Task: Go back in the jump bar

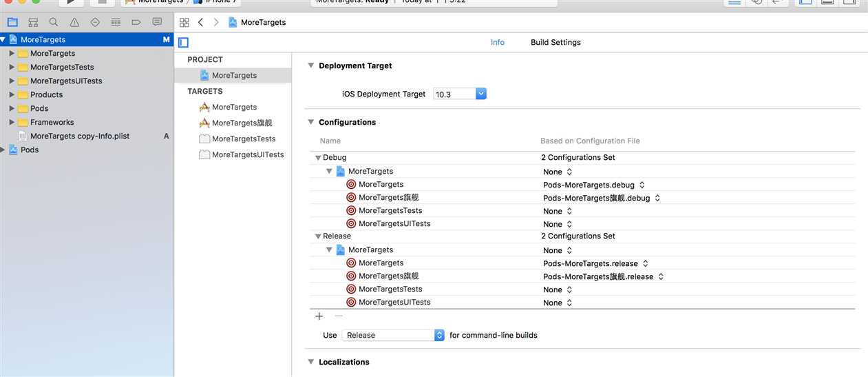Action: [200, 22]
